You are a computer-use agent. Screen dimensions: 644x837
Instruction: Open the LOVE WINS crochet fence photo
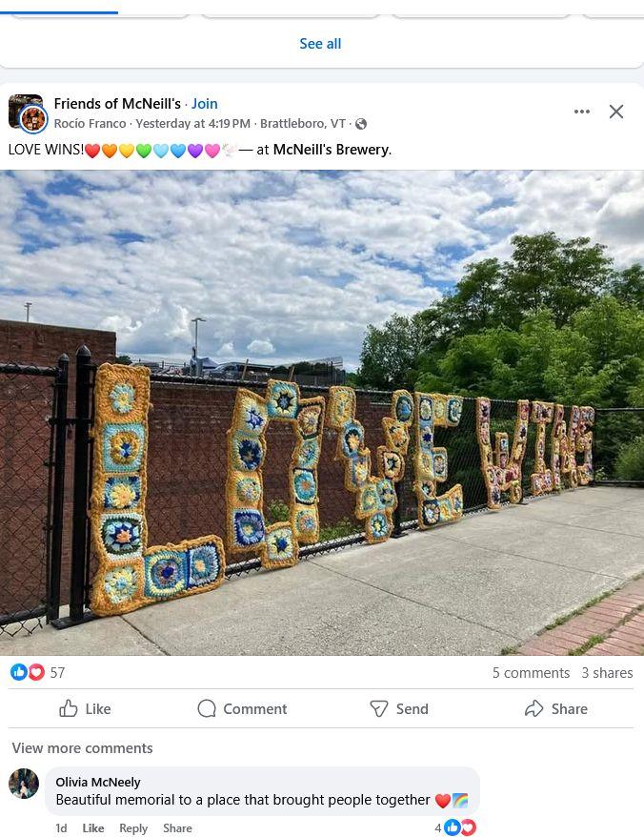pyautogui.click(x=322, y=412)
